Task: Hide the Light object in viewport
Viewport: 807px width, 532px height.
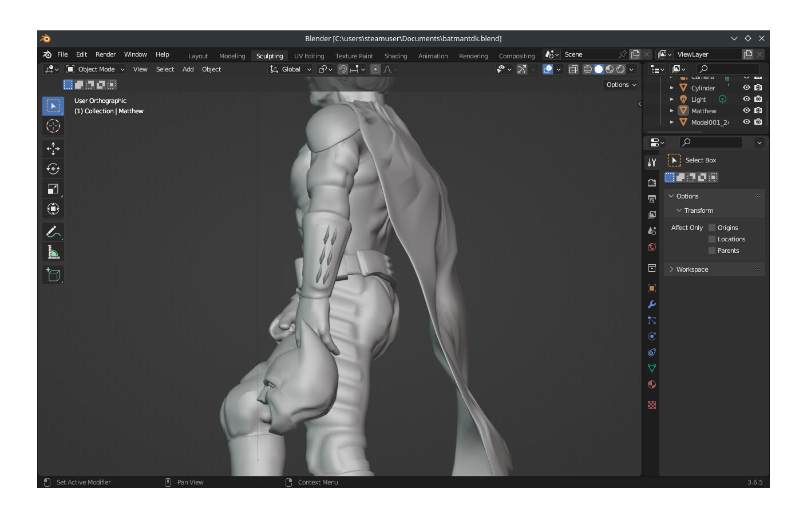Action: pos(746,99)
